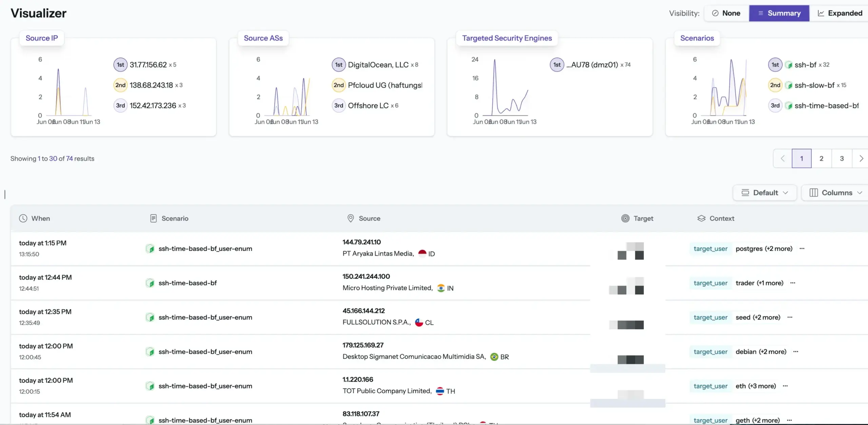Click the location pin icon beside Source

[x=351, y=218]
